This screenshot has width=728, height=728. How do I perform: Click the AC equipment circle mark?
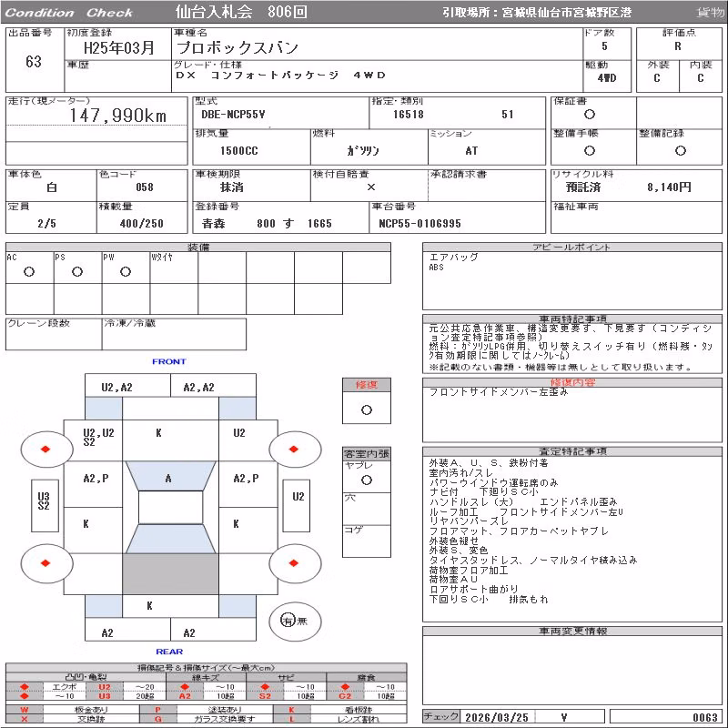pyautogui.click(x=29, y=271)
